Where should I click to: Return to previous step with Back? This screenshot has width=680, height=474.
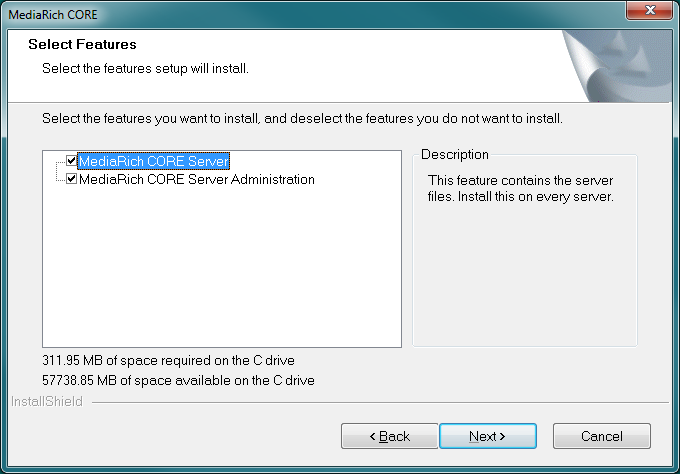click(x=389, y=436)
